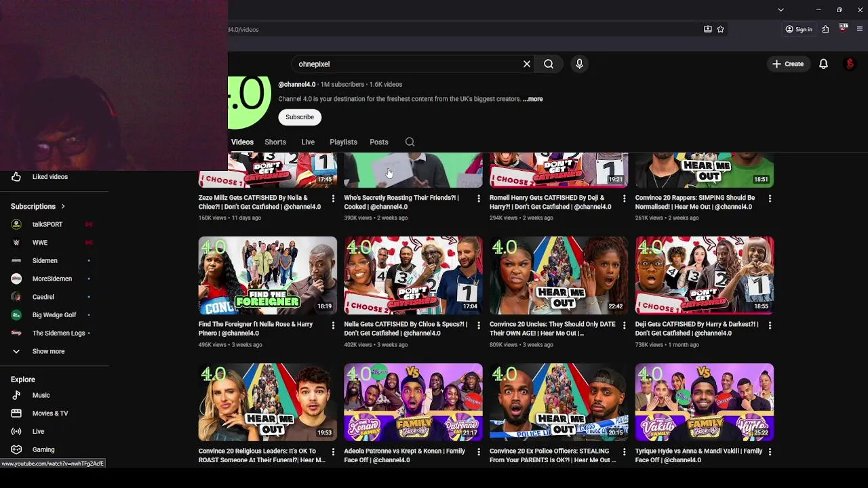Image resolution: width=868 pixels, height=488 pixels.
Task: Clear the search box with the X icon
Action: click(x=527, y=64)
